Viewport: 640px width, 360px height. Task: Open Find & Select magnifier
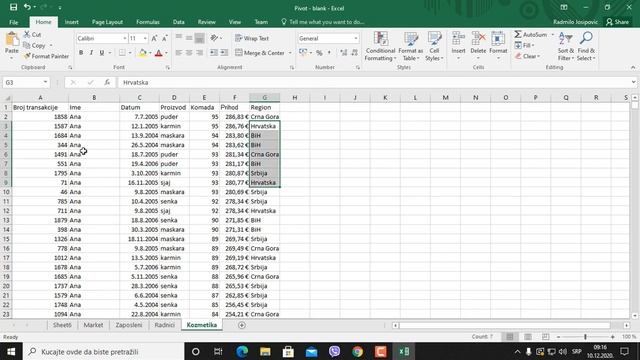click(586, 47)
